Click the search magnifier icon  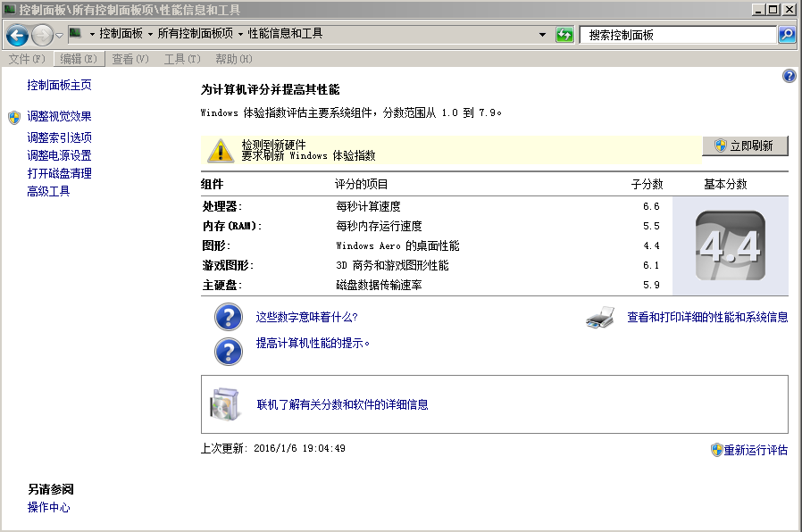787,35
